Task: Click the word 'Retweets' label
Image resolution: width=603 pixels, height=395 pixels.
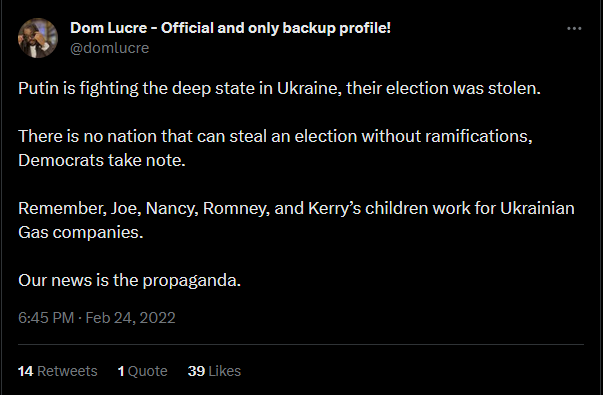Action: click(x=67, y=371)
